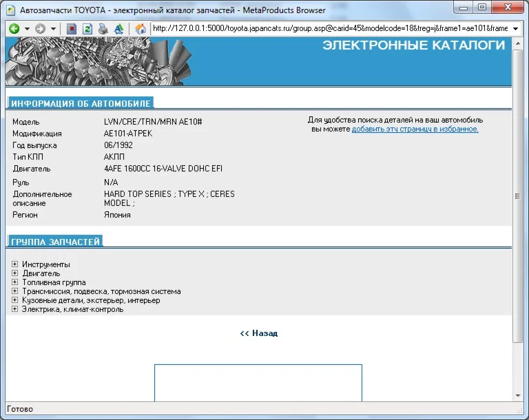Expand the Двигатель parts group

point(15,273)
